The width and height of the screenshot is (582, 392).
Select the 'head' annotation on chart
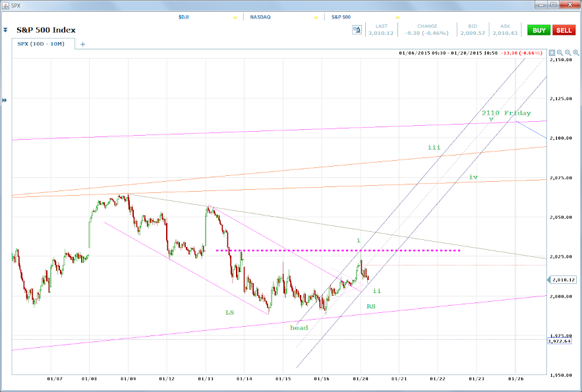tap(299, 328)
